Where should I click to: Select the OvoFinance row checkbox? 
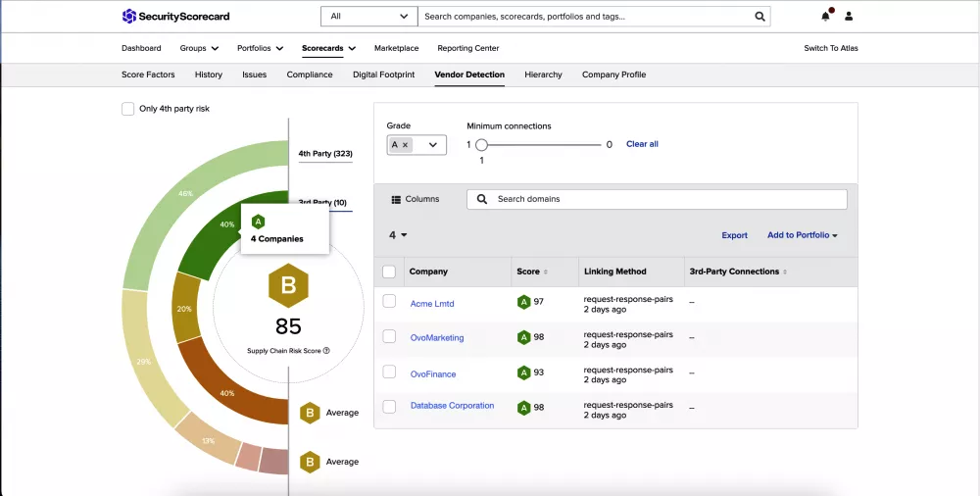pos(389,372)
